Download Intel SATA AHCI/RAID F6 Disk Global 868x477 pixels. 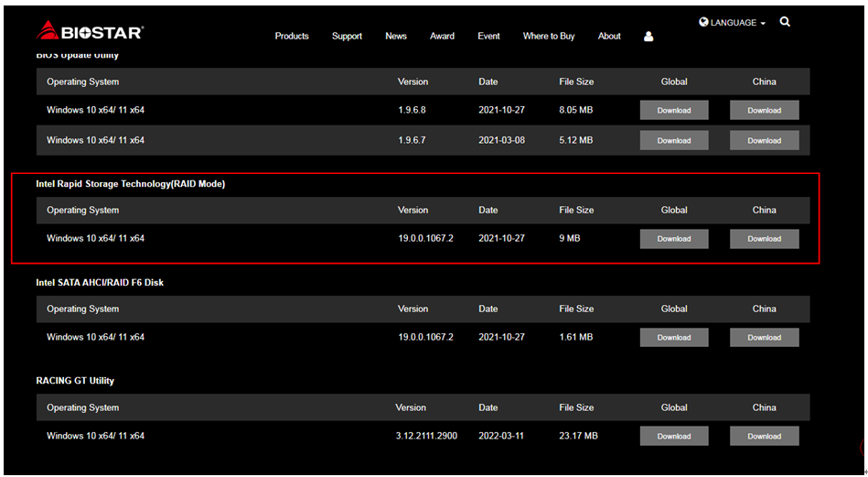[x=674, y=338]
